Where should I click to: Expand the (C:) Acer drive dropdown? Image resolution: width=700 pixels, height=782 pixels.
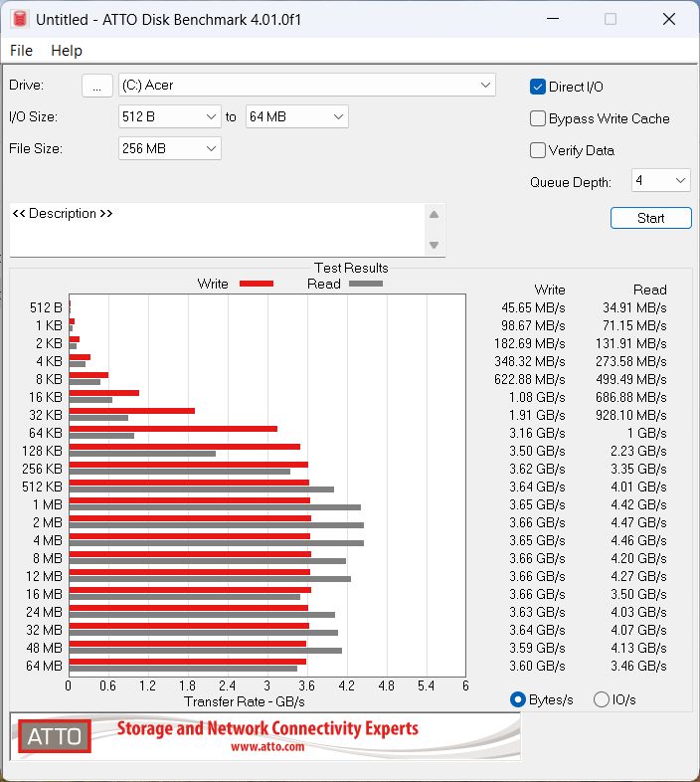tap(307, 86)
